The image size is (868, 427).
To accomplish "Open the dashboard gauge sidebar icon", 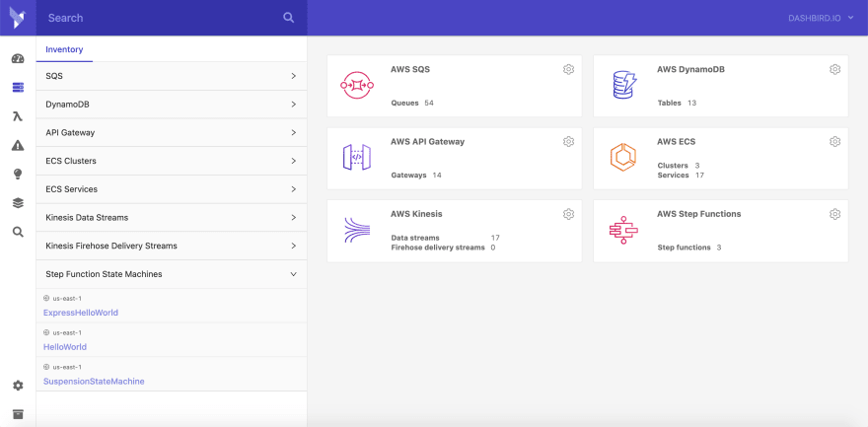I will click(18, 58).
